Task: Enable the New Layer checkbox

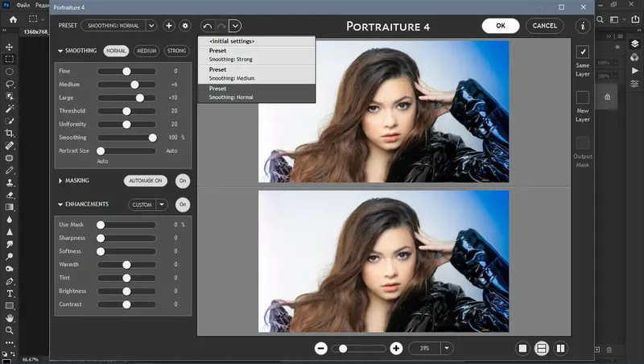Action: [583, 97]
